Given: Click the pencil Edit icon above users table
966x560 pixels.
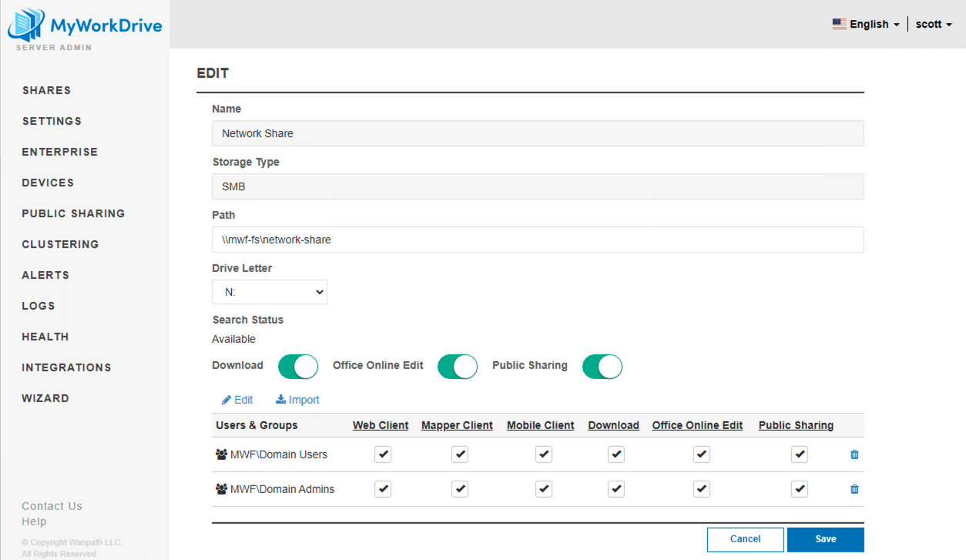Looking at the screenshot, I should 226,400.
